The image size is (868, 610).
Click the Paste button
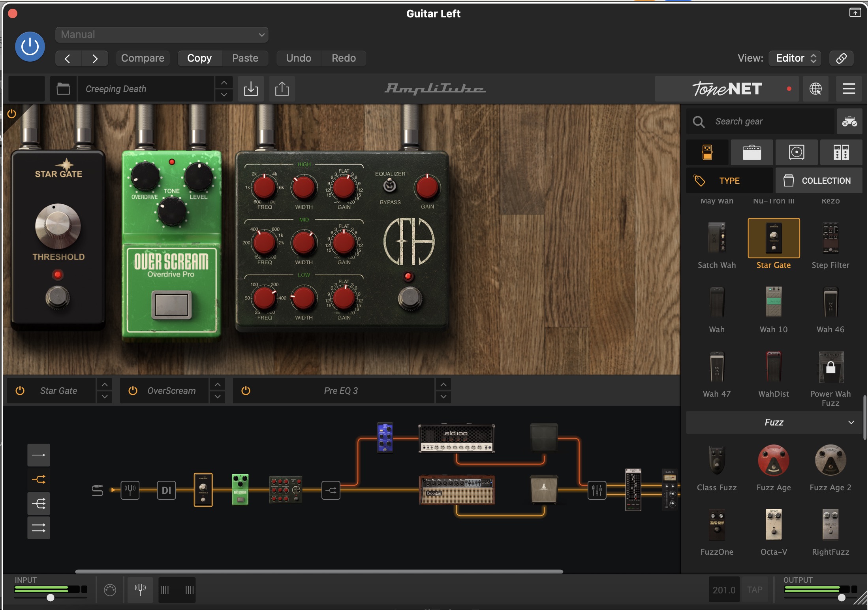click(245, 58)
